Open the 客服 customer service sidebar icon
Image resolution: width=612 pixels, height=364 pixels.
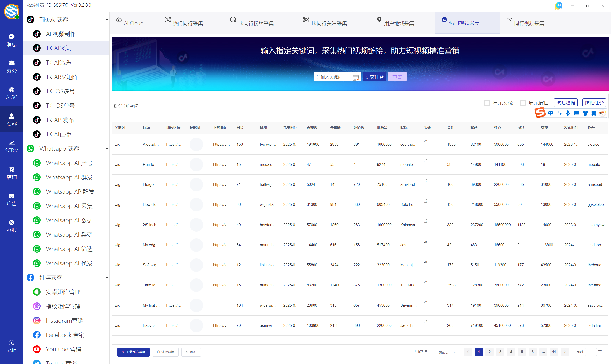coord(11,226)
